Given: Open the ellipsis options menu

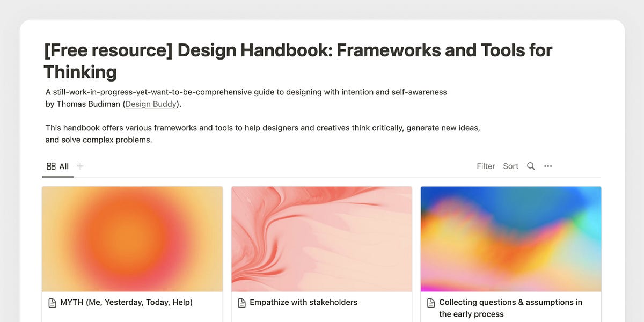Looking at the screenshot, I should (548, 166).
